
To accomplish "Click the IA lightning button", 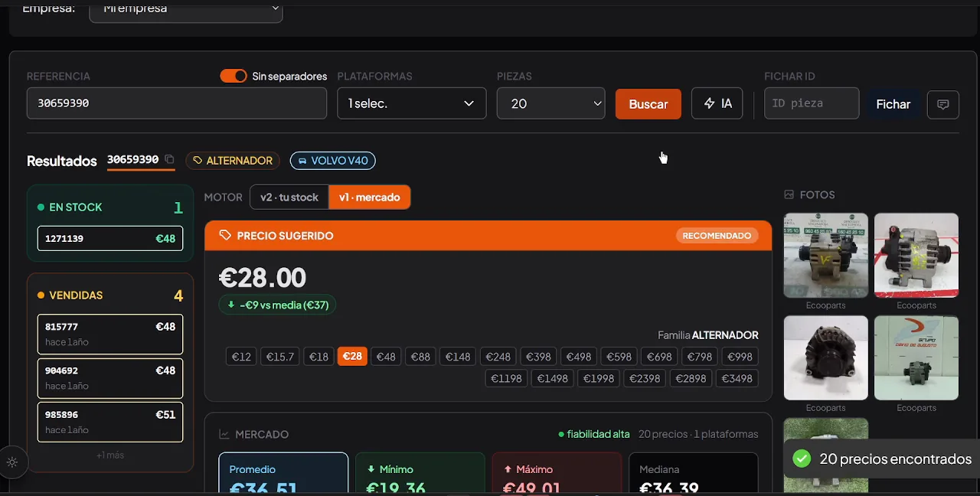I will [x=717, y=103].
